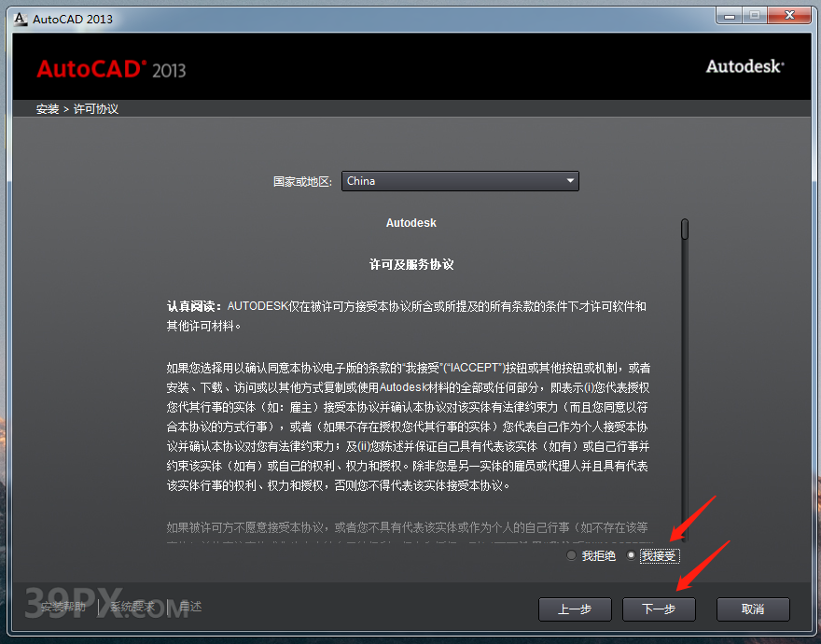The image size is (821, 644).
Task: Minimize the AutoCAD 2013 installer window
Action: pyautogui.click(x=728, y=15)
